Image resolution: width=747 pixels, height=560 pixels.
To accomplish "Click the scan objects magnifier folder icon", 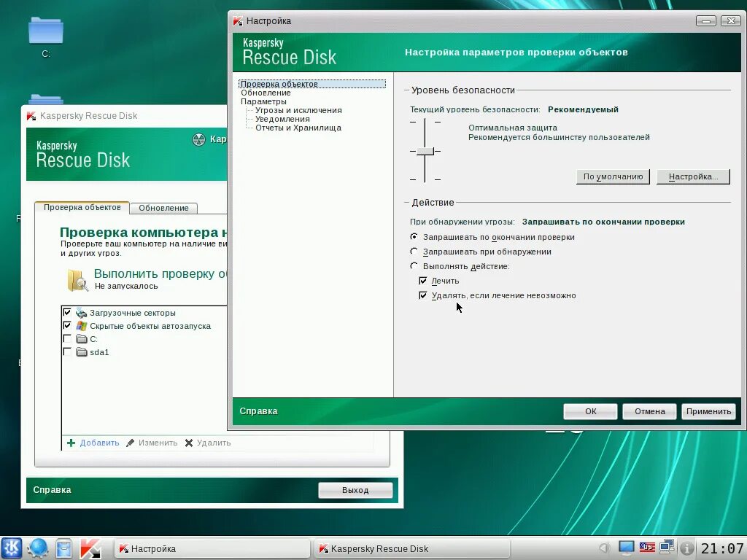I will 77,279.
